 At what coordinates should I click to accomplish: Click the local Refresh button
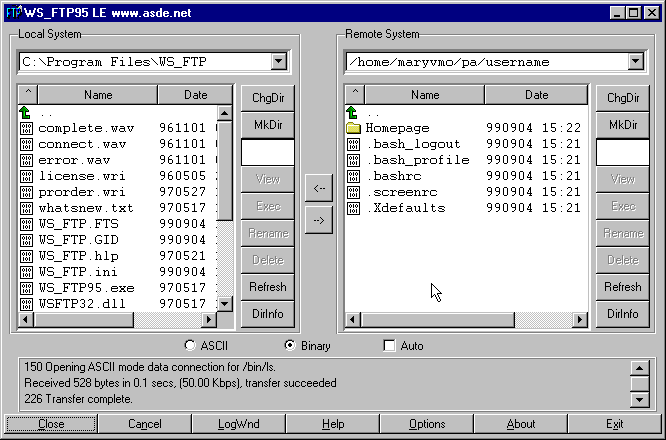[x=268, y=287]
